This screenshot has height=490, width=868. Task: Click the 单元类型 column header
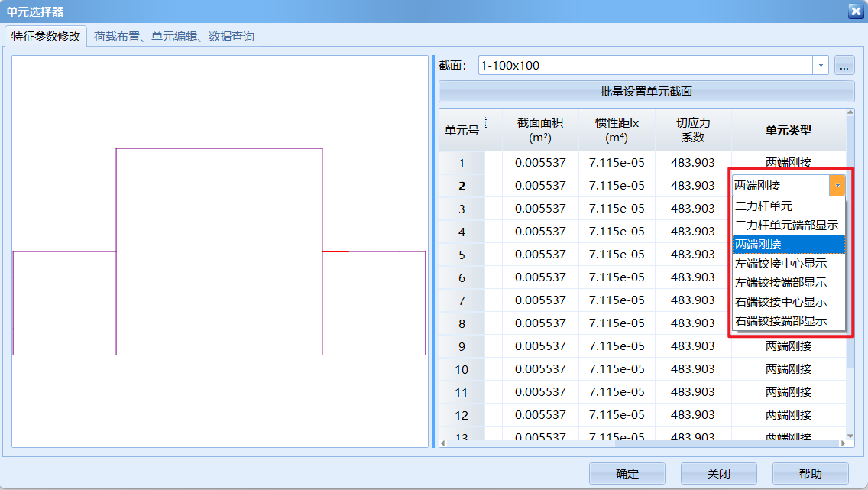(x=788, y=130)
